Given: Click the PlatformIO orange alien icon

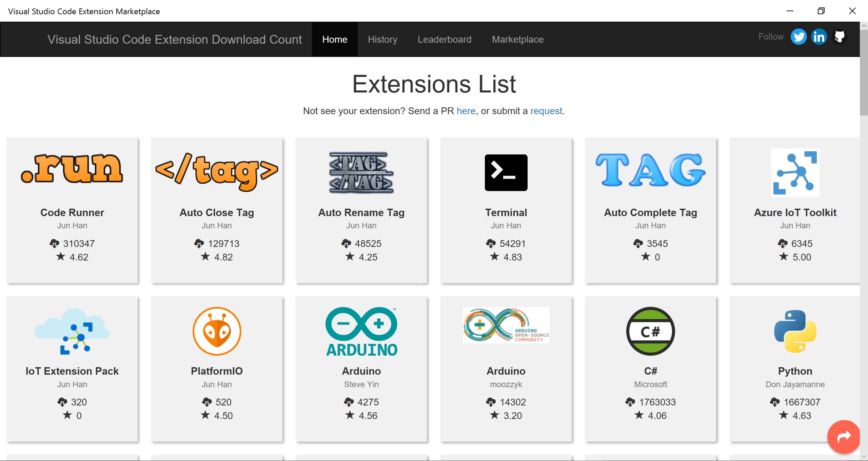Looking at the screenshot, I should (217, 331).
